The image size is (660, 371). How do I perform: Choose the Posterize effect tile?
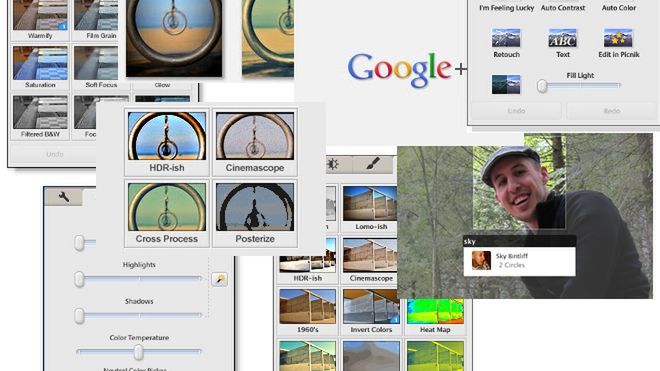(x=255, y=213)
